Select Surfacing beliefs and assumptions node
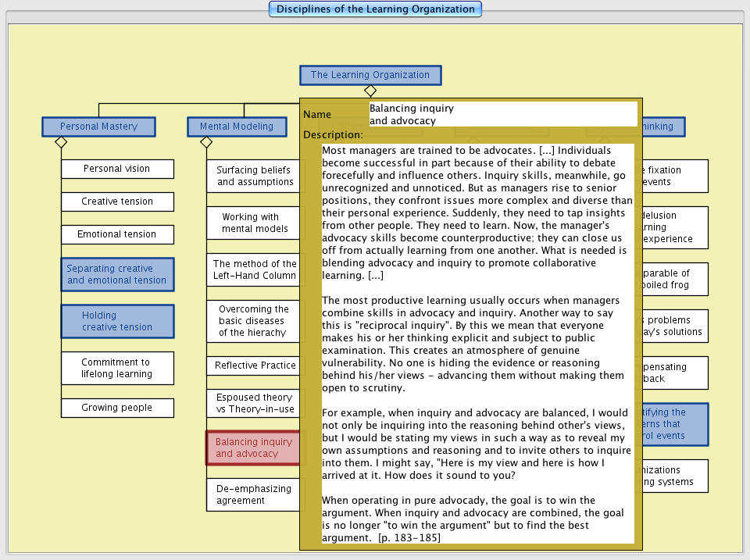This screenshot has width=750, height=560. [x=253, y=176]
